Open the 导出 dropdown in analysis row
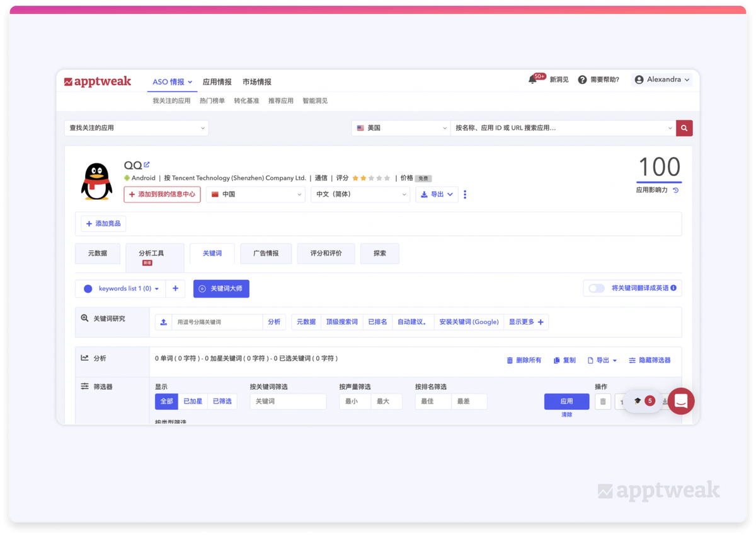Screen dimensions: 756x536 click(602, 360)
